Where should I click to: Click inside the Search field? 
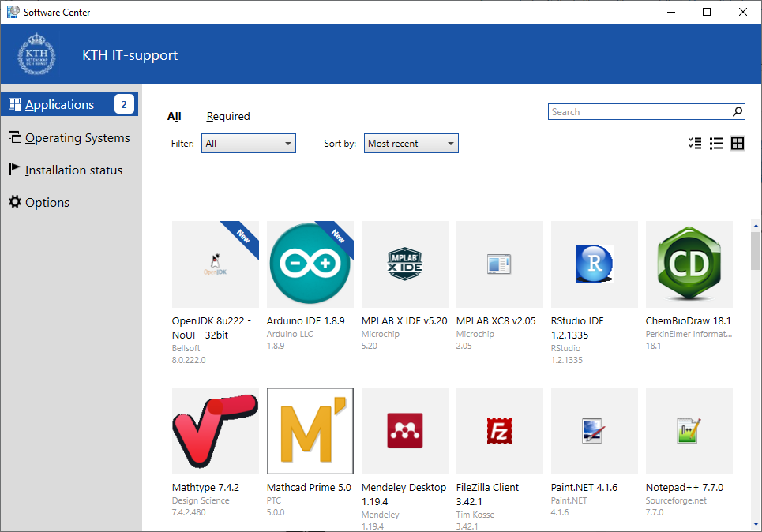pos(640,112)
